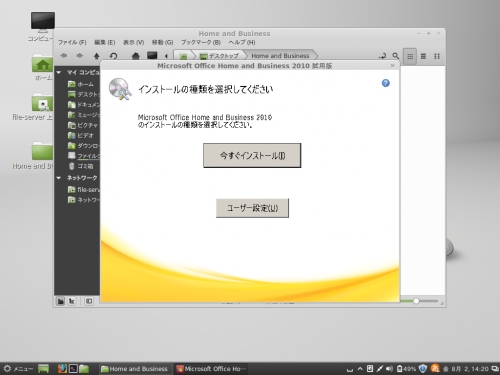Show places in sidebar bottom button
Viewport: 500px width, 375px height.
pos(60,301)
